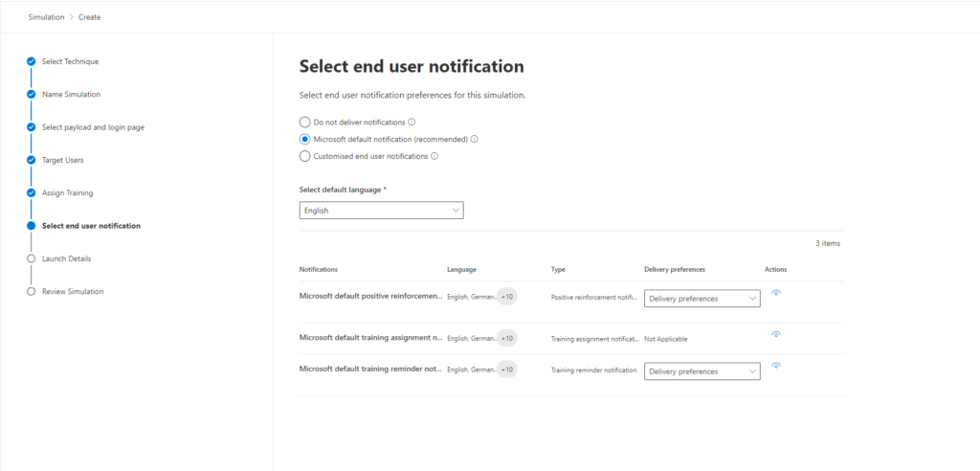Click the +10 languages badge for positive reinforcement

507,297
